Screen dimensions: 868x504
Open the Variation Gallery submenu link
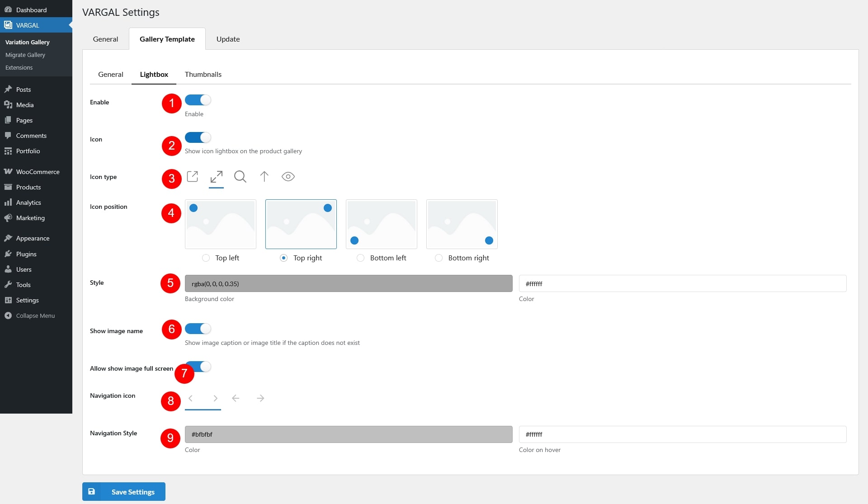28,42
